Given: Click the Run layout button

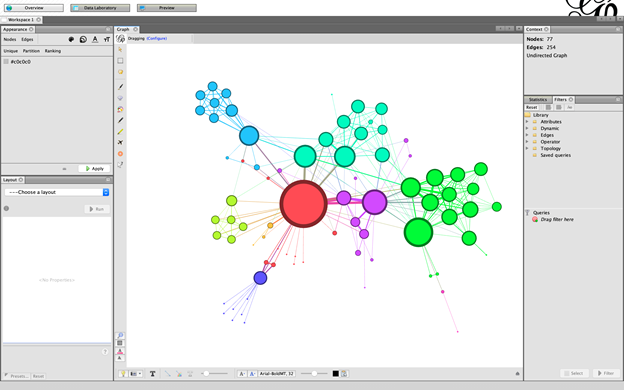Looking at the screenshot, I should click(x=97, y=209).
